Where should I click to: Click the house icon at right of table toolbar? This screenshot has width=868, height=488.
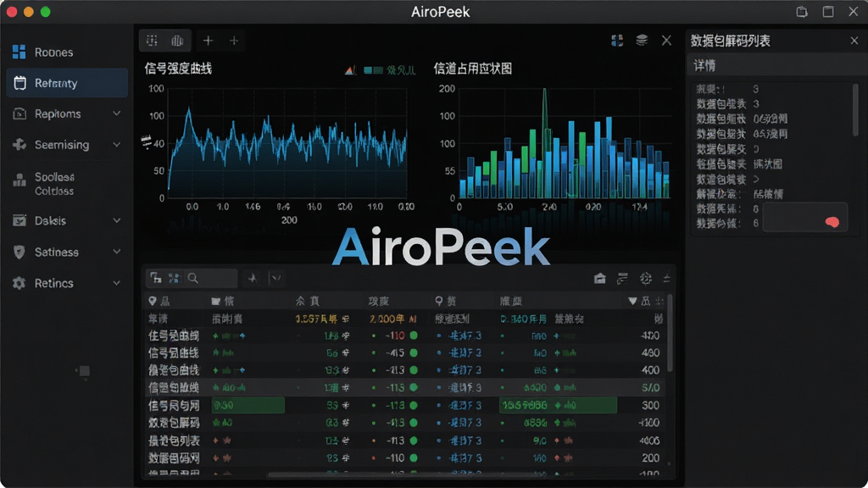599,278
